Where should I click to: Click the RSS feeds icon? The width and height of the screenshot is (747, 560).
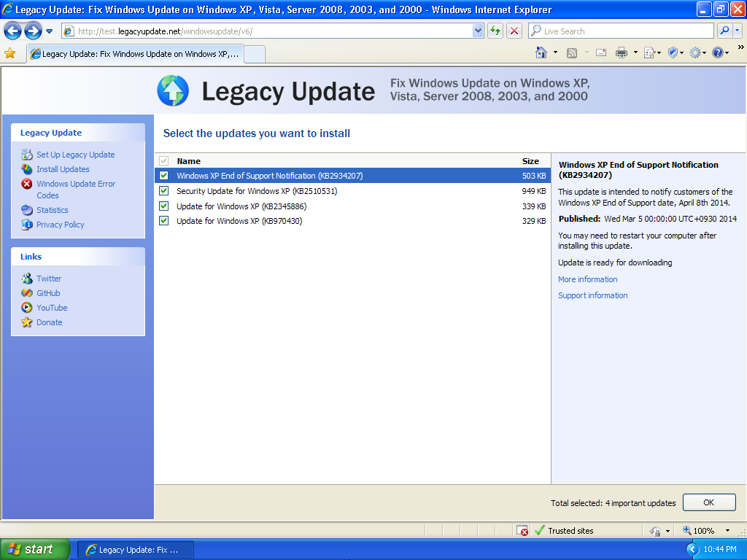click(x=572, y=52)
